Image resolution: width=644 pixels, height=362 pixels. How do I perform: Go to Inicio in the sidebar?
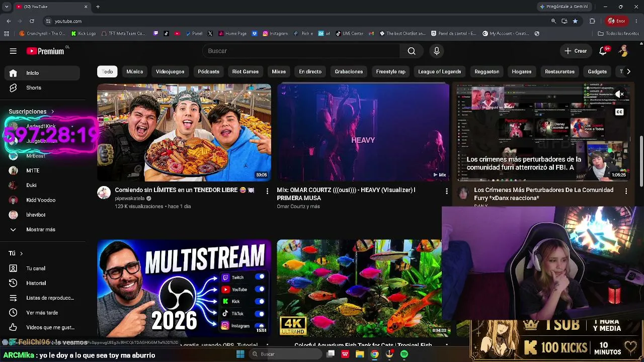42,73
